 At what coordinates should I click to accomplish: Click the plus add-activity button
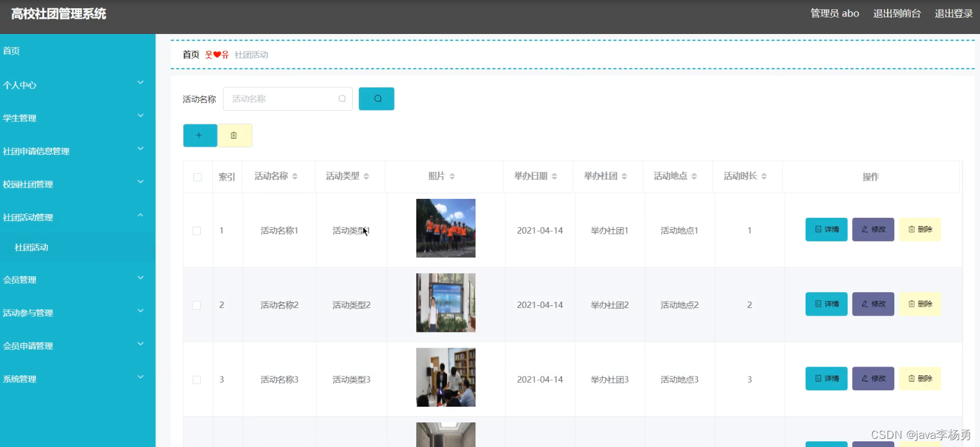click(200, 135)
